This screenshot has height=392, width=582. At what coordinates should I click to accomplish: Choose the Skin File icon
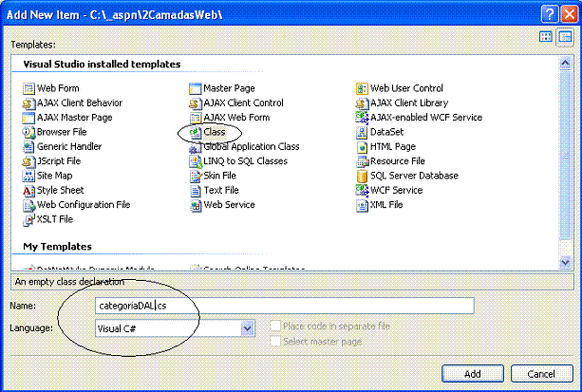click(196, 176)
